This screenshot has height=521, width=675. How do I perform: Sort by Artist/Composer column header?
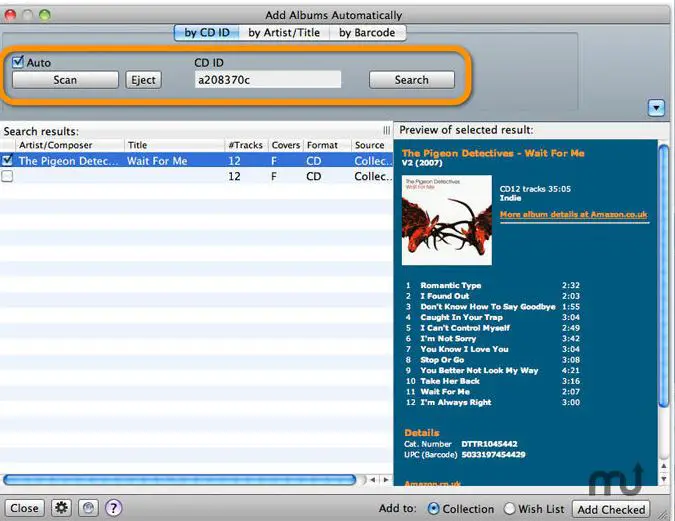point(70,145)
